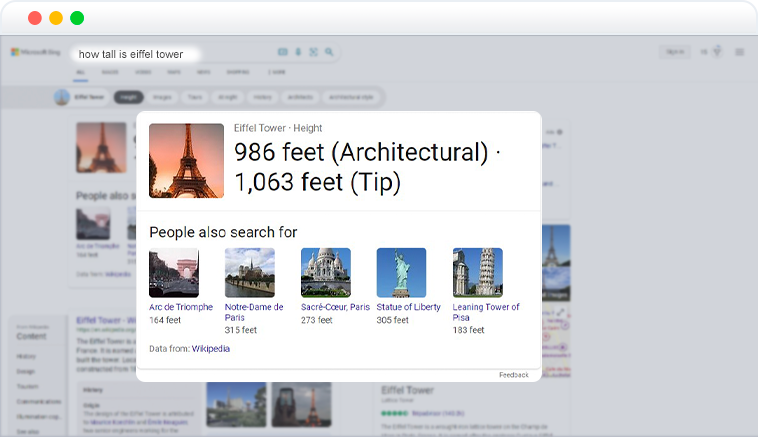Click the '183 feet' value

pyautogui.click(x=468, y=330)
